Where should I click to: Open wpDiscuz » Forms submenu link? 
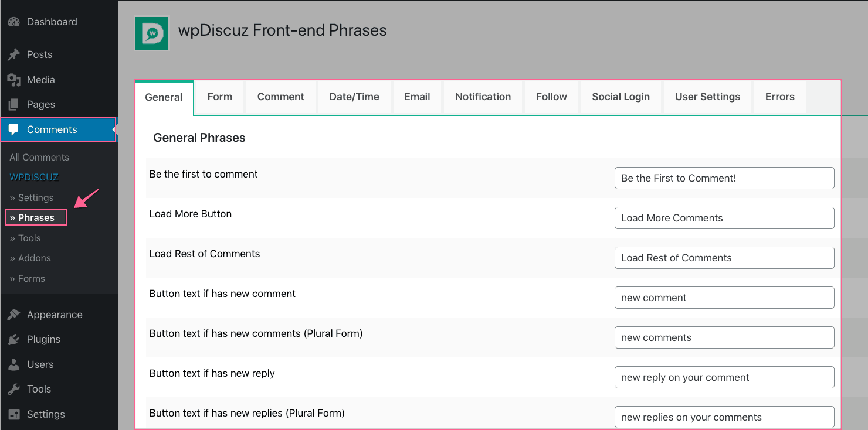28,278
